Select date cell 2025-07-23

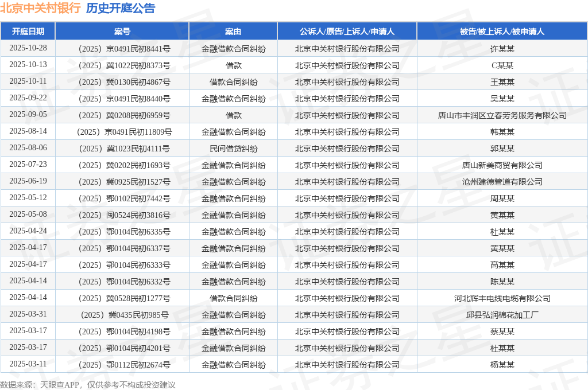[x=28, y=164]
